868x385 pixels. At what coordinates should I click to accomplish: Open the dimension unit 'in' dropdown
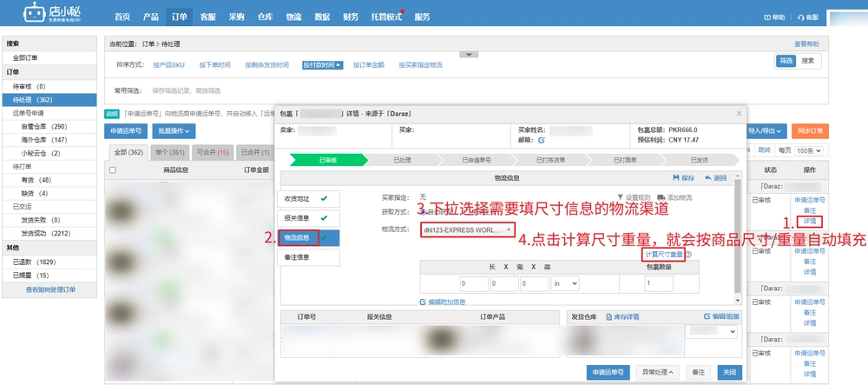[x=565, y=283]
